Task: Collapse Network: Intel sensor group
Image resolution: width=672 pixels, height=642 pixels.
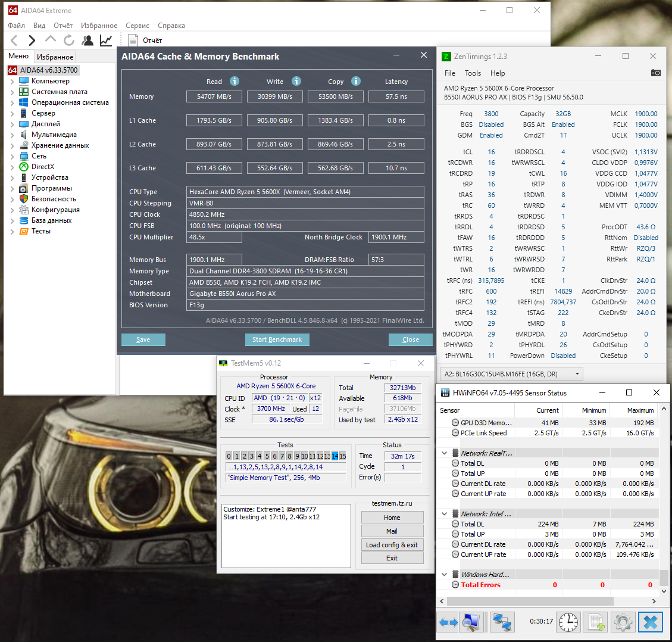Action: 445,514
